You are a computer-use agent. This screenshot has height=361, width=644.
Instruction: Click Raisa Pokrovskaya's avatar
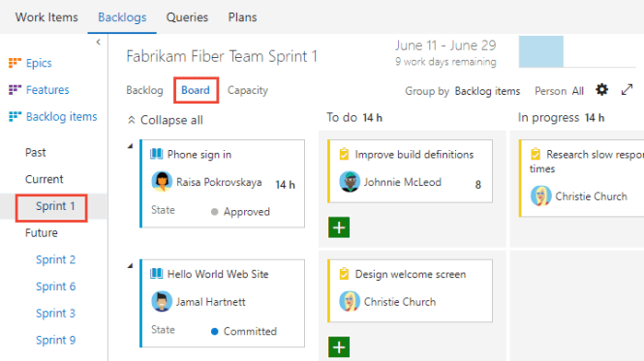(162, 182)
